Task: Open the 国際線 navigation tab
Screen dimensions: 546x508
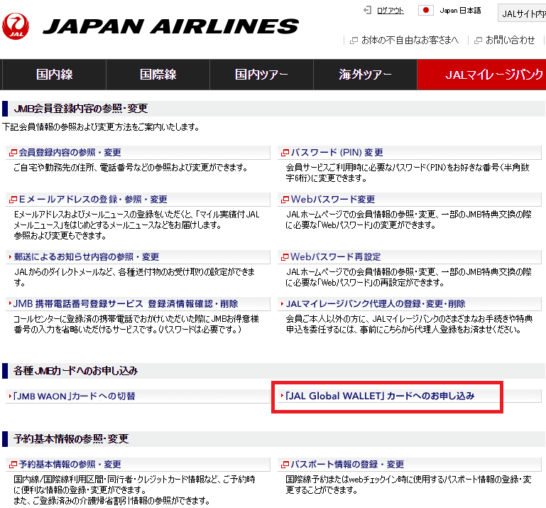Action: click(158, 75)
